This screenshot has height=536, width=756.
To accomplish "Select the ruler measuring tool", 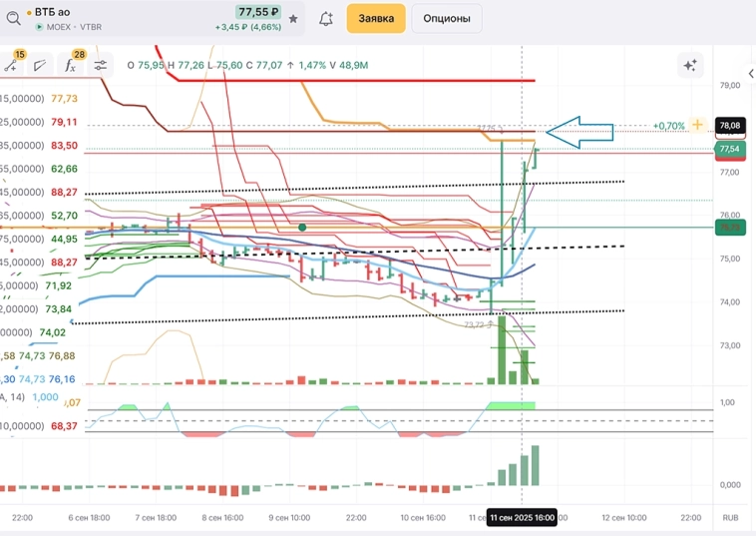I will [40, 65].
